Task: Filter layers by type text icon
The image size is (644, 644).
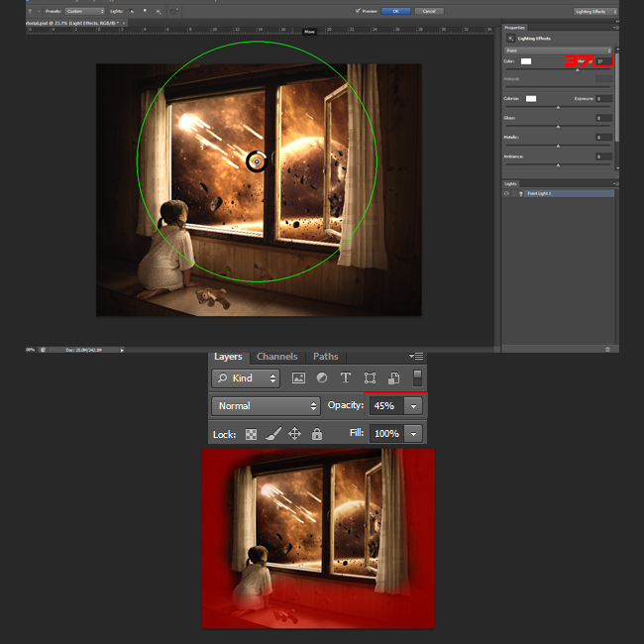Action: coord(346,378)
